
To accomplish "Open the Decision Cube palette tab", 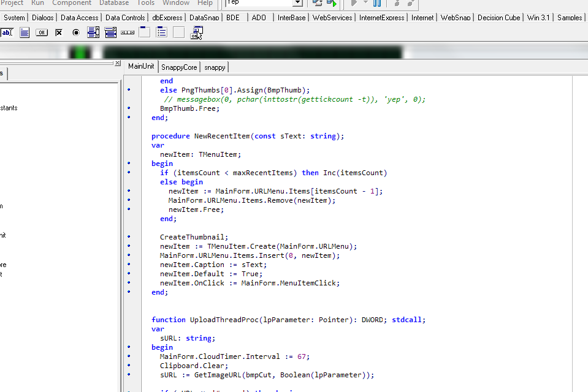I will [x=498, y=18].
